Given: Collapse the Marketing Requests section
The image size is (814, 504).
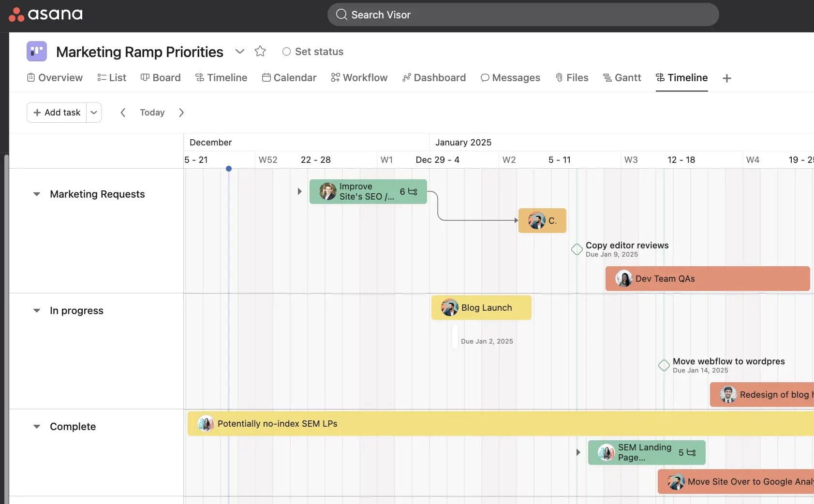Looking at the screenshot, I should pos(37,194).
